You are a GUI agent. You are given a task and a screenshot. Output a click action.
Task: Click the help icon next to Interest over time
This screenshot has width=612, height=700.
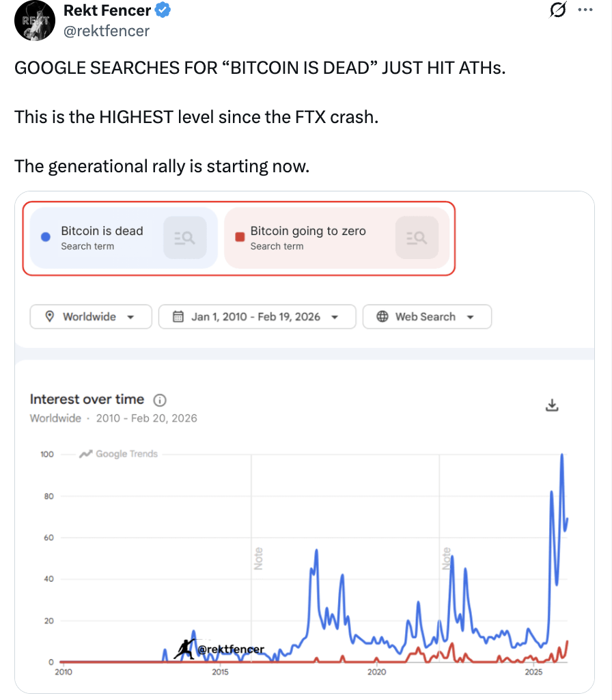161,400
